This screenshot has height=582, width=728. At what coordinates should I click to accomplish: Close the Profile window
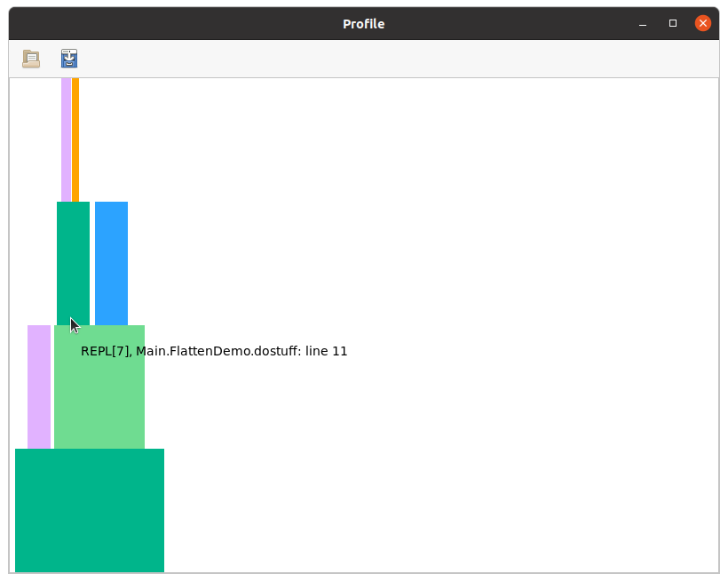[703, 23]
